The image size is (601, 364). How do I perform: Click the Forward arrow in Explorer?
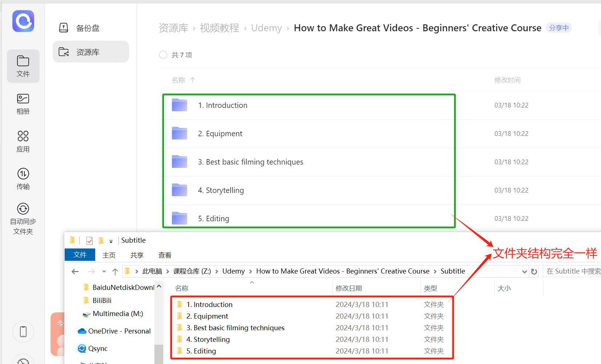coord(92,271)
